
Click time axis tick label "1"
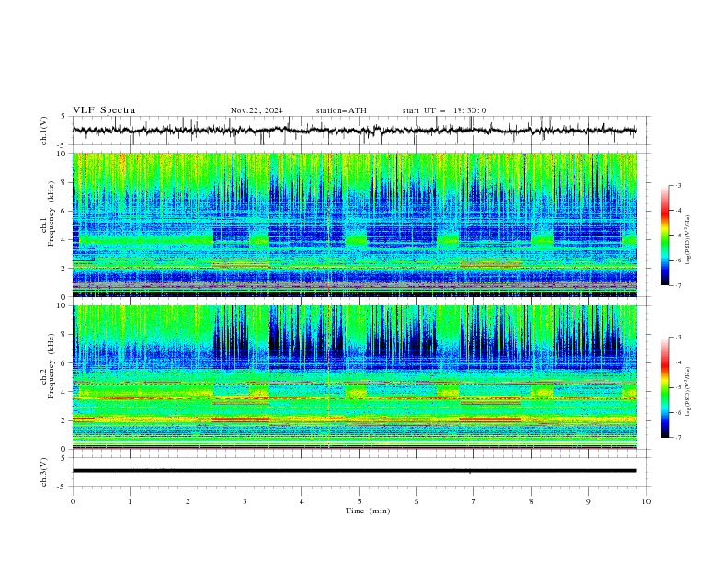(130, 501)
